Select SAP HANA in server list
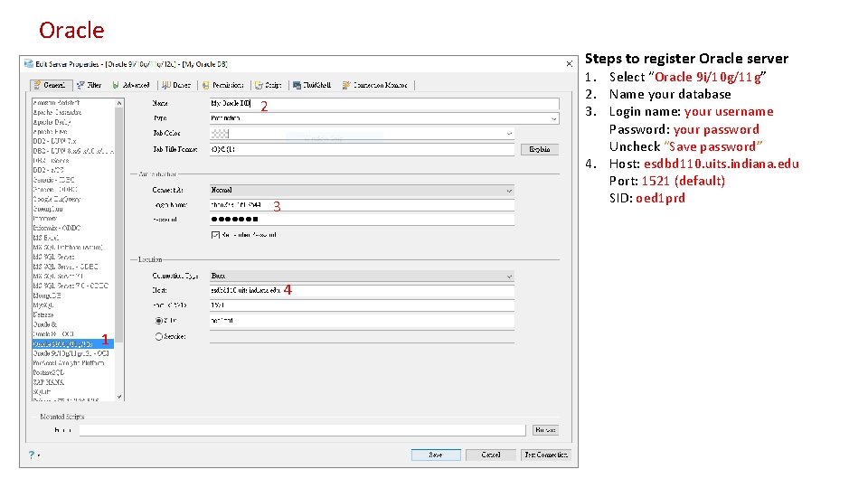Viewport: 868px width, 488px height. pyautogui.click(x=48, y=382)
